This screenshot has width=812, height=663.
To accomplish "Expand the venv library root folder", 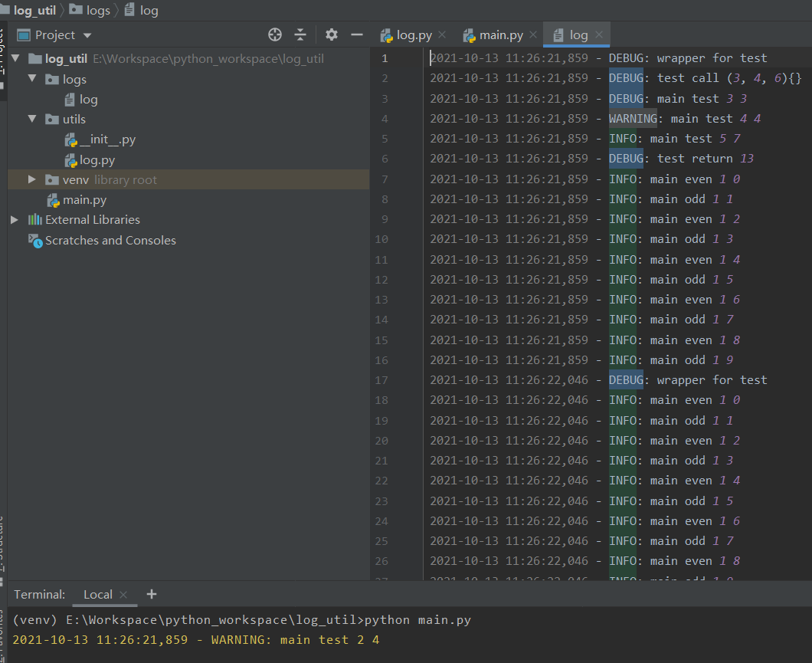I will click(32, 179).
